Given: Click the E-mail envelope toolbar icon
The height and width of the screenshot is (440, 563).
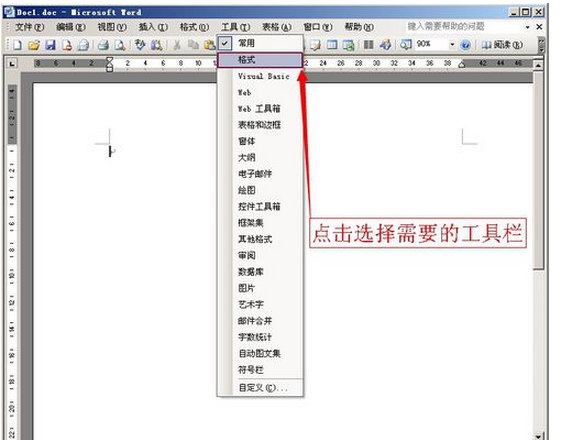Looking at the screenshot, I should [83, 45].
